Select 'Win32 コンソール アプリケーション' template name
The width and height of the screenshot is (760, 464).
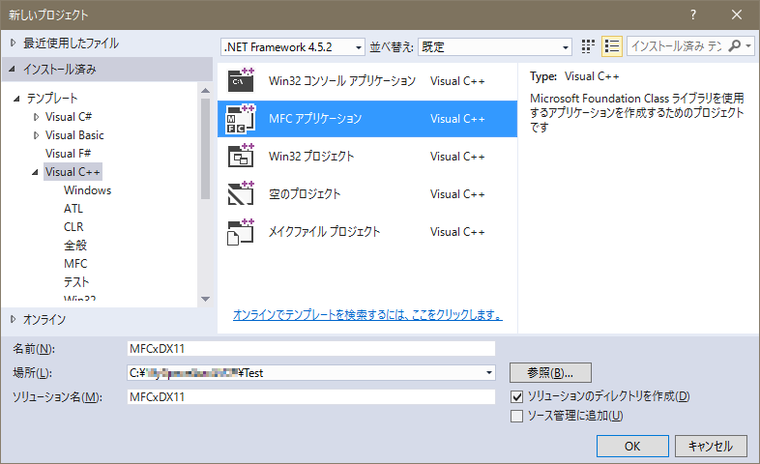point(342,80)
